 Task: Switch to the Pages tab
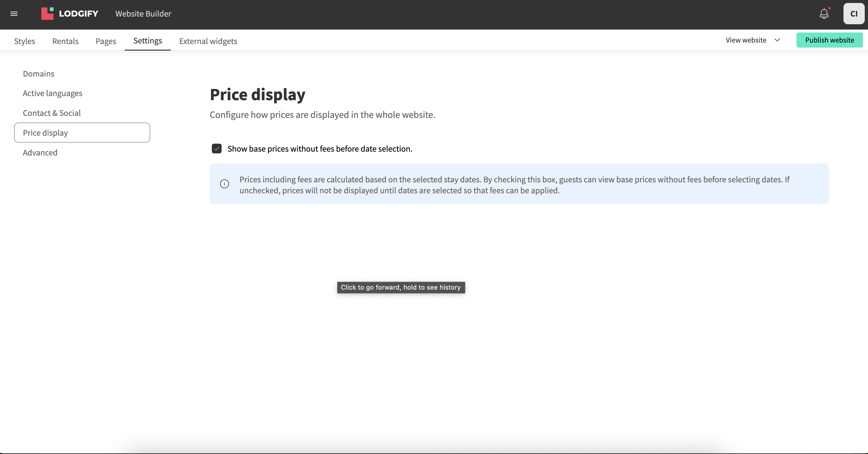106,41
